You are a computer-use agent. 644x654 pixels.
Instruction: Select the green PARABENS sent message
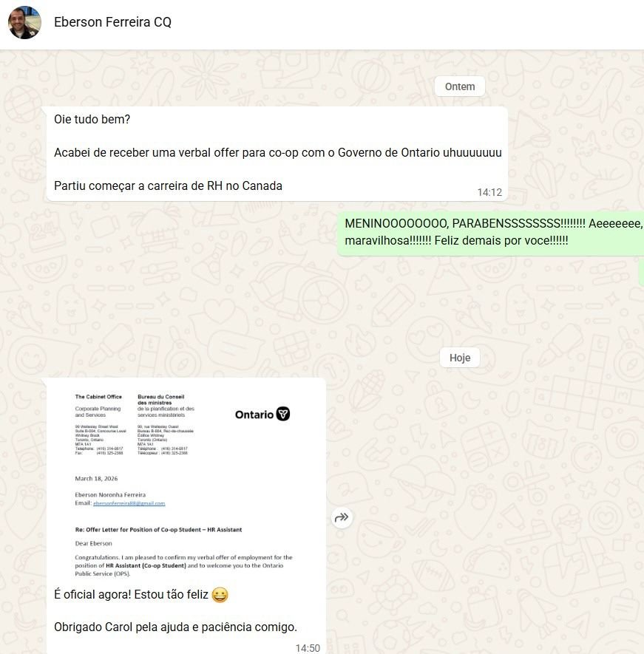491,233
